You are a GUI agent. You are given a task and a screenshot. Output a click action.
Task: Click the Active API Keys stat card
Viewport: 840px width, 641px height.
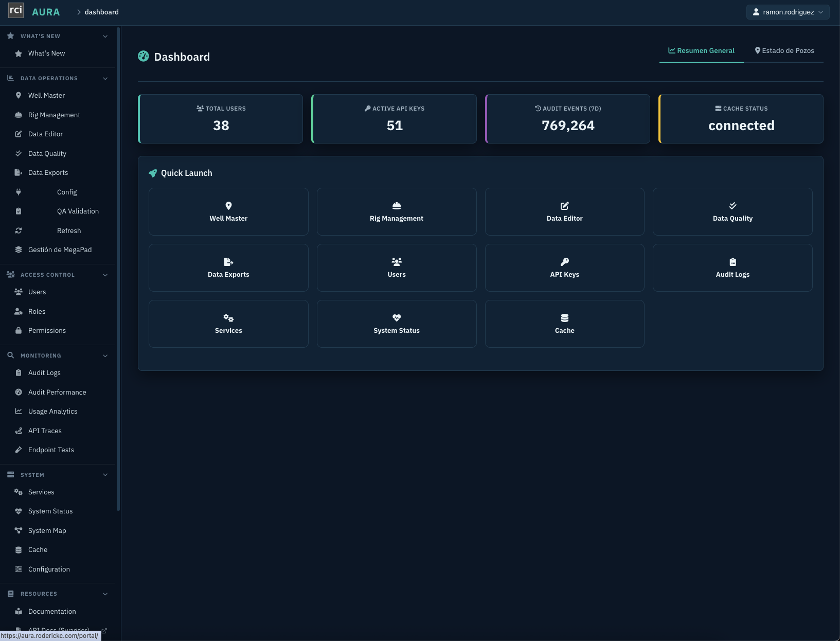click(394, 119)
